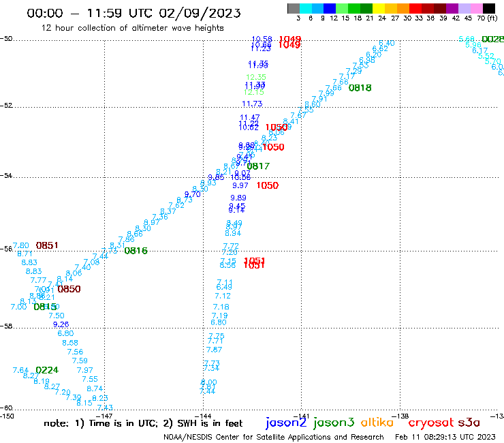Click the green 0224 time label
Screen dimensions: 504x443
tap(47, 370)
